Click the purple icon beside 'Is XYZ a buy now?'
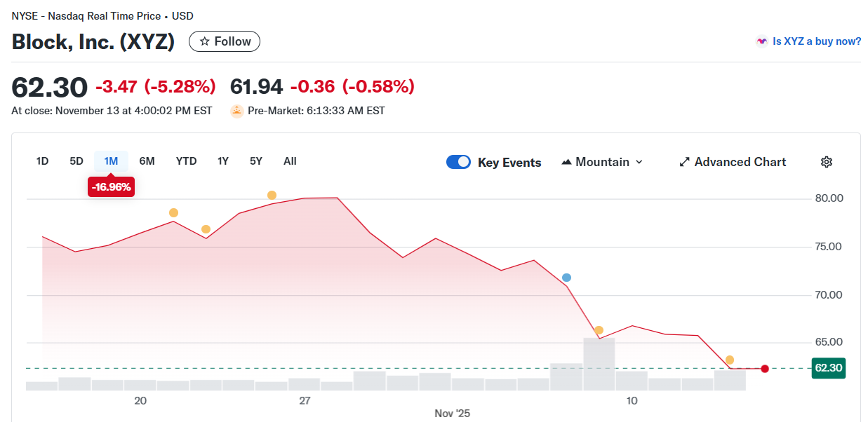Viewport: 868px width, 422px height. click(x=761, y=41)
